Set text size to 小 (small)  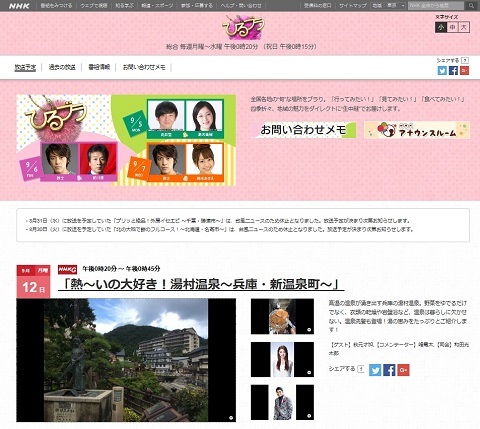pos(441,27)
